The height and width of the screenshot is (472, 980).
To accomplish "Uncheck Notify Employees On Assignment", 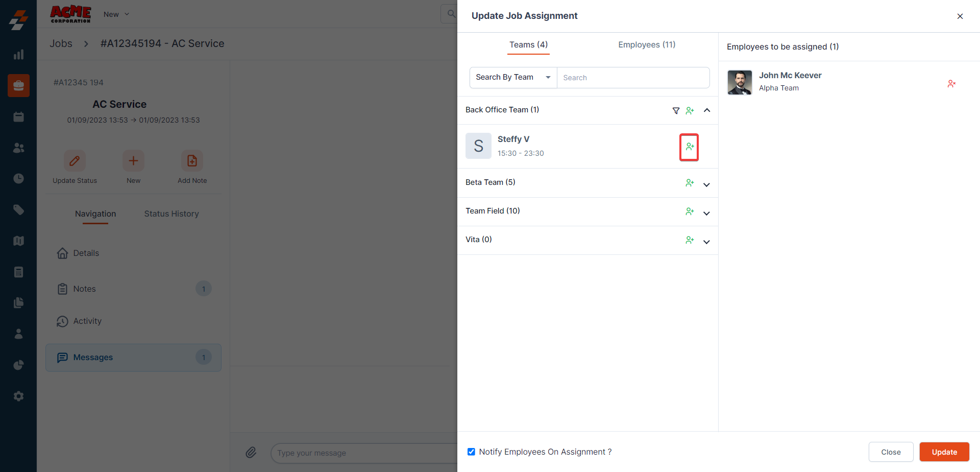I will point(471,452).
